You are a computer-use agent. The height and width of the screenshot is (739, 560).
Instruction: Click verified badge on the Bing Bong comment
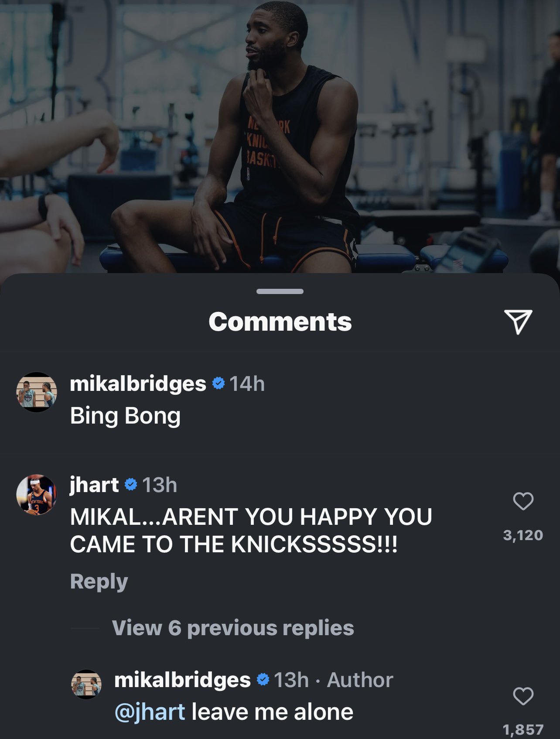coord(218,383)
